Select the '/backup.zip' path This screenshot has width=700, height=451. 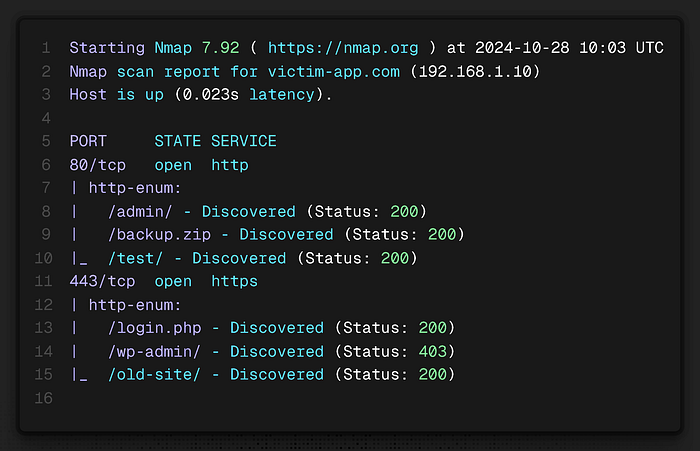[159, 235]
